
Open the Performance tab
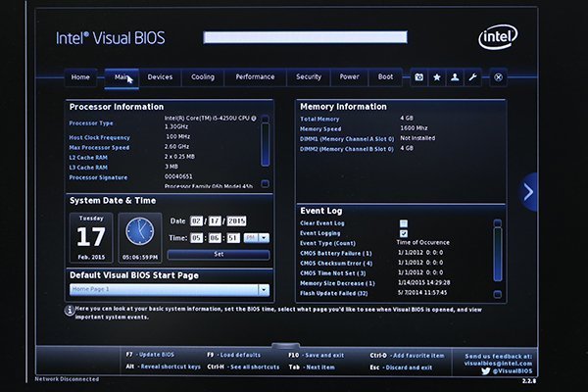[x=255, y=77]
